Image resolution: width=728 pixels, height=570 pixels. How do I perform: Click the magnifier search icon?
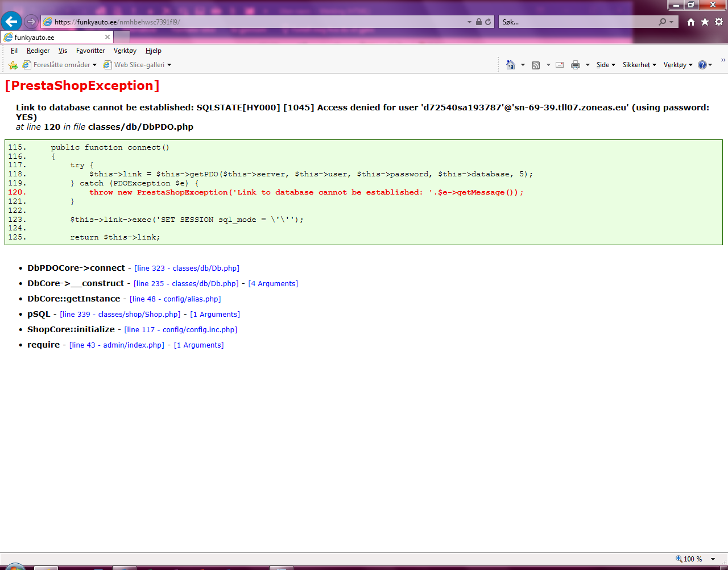pyautogui.click(x=662, y=22)
